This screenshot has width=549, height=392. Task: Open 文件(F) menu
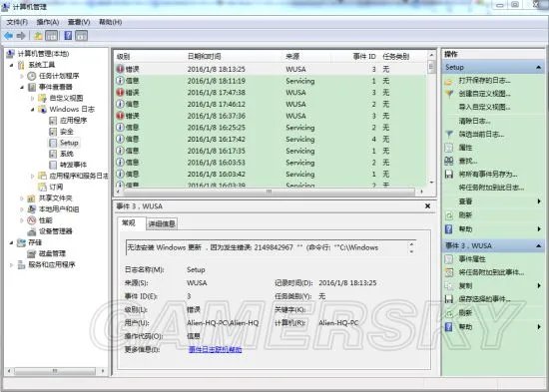17,22
